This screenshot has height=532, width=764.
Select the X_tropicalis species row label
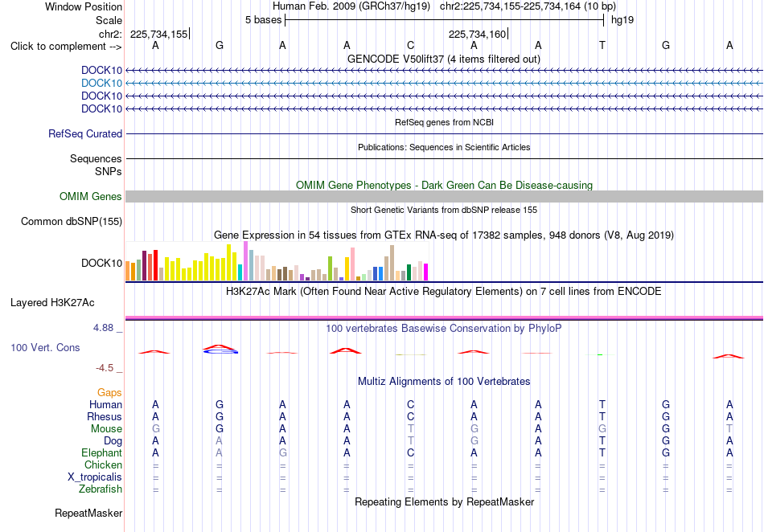95,477
